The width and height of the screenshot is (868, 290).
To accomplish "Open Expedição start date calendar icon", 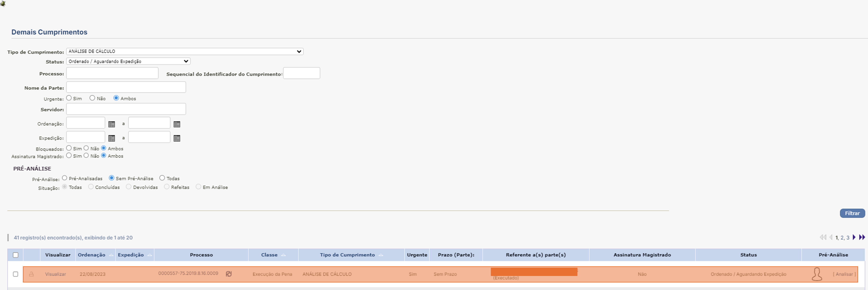I will (111, 138).
